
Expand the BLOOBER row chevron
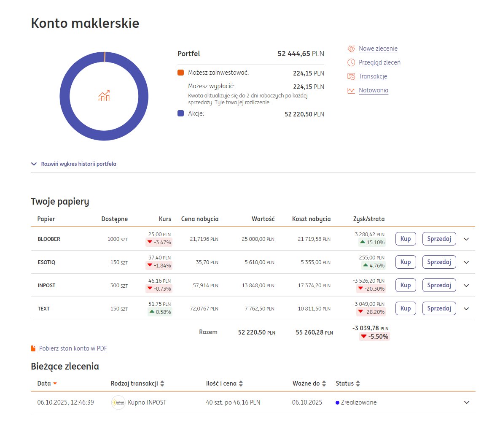click(466, 239)
